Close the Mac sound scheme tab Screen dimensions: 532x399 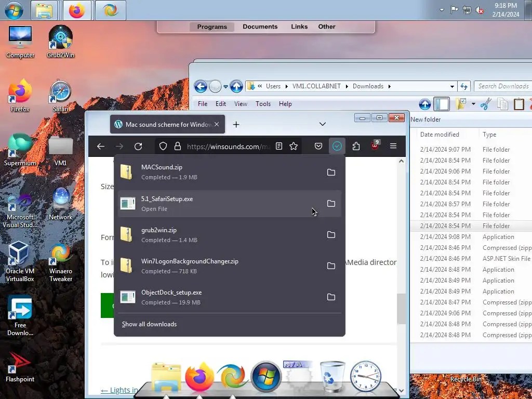click(217, 125)
